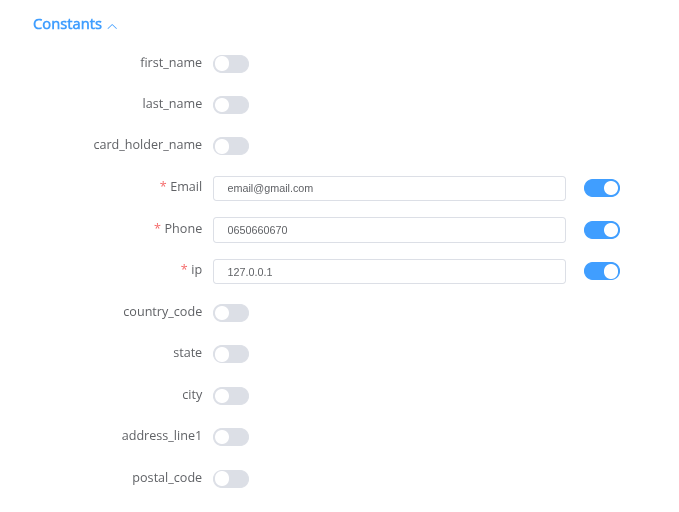This screenshot has height=512, width=679.
Task: Click the Constants heading text
Action: tap(67, 24)
